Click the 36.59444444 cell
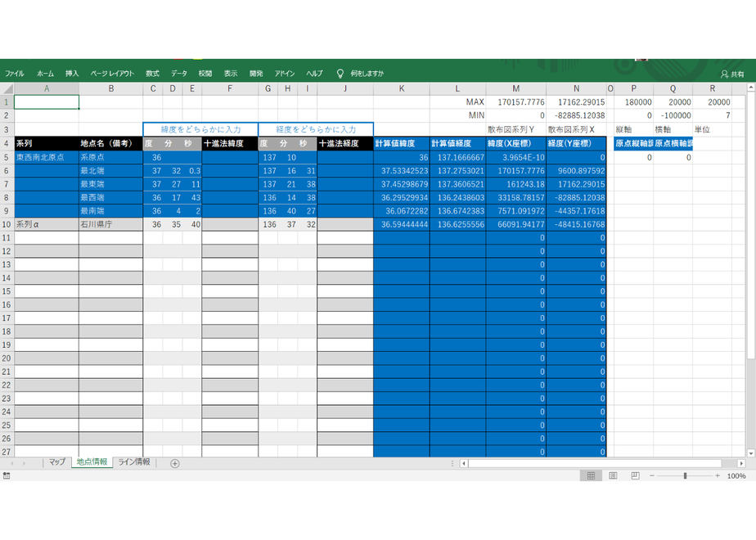Viewport: 756px width, 540px height. click(x=401, y=224)
